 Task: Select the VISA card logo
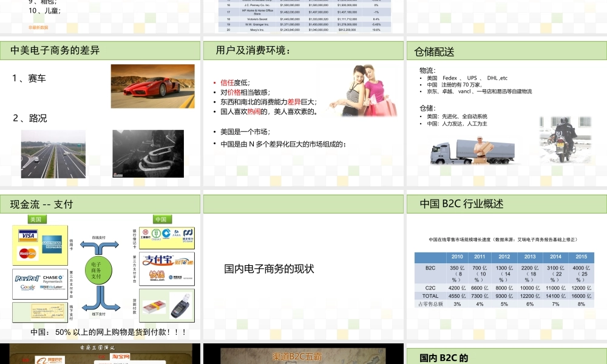[27, 234]
